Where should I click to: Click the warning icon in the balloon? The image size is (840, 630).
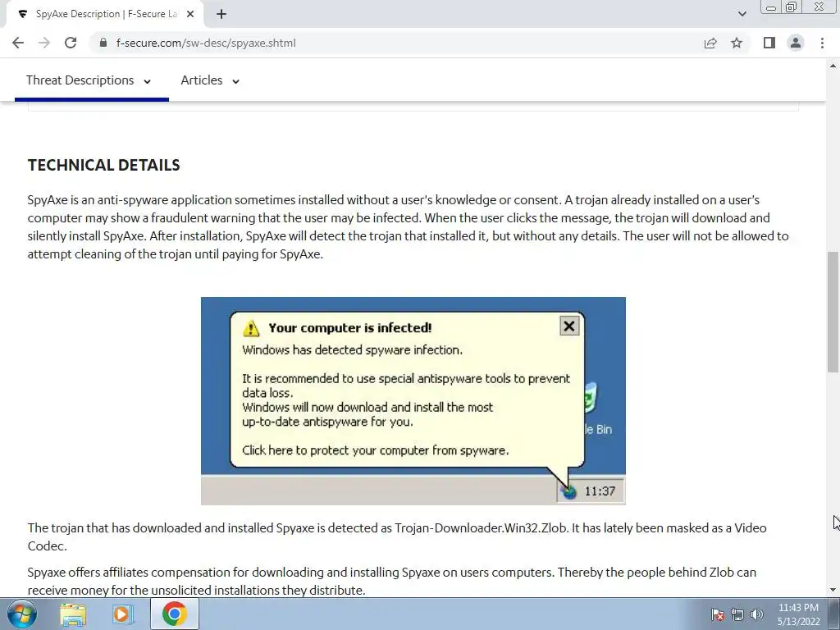(251, 328)
